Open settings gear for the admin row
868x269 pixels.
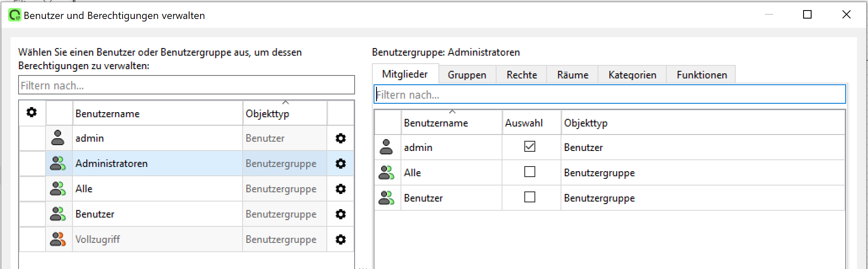(x=340, y=138)
